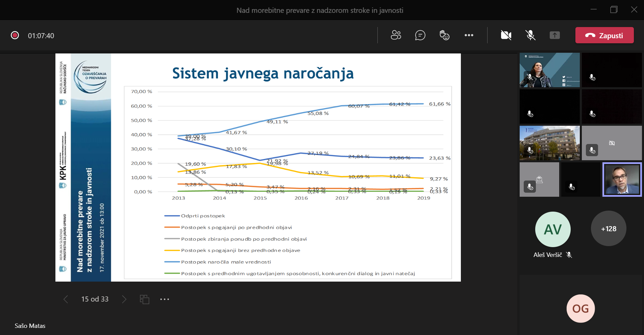The image size is (644, 335).
Task: Open the More actions ellipsis in toolbar
Action: [x=469, y=35]
